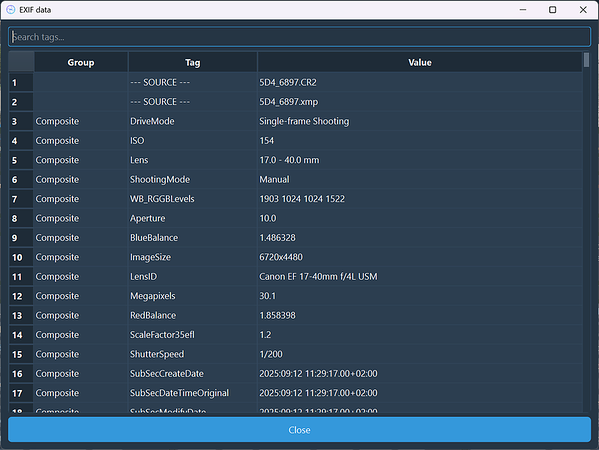The width and height of the screenshot is (599, 450).
Task: Select row header number 11
Action: pyautogui.click(x=21, y=277)
